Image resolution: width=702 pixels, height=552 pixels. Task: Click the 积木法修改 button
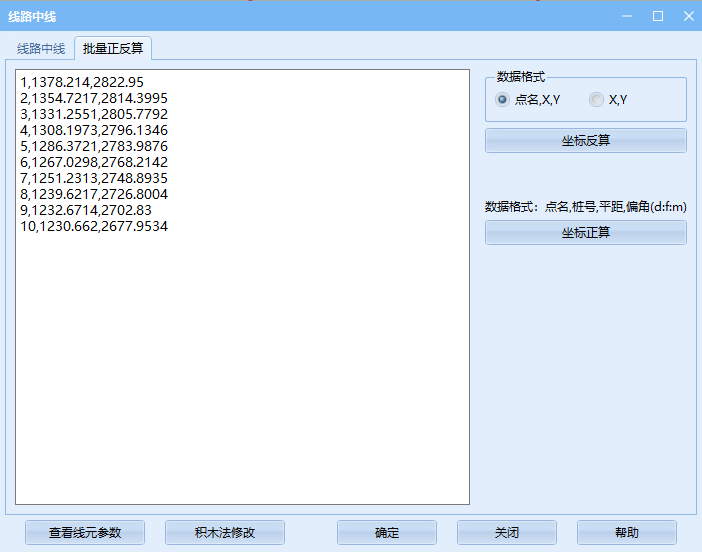[x=225, y=533]
